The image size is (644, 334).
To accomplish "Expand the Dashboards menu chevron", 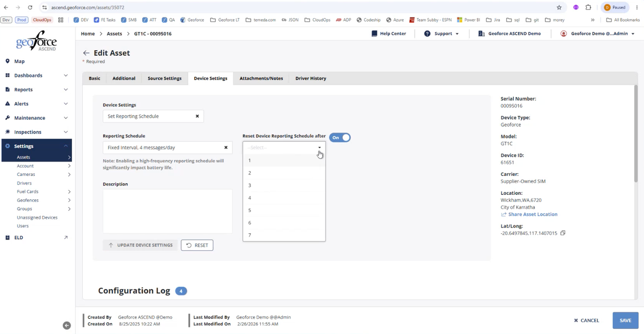I will pyautogui.click(x=65, y=75).
